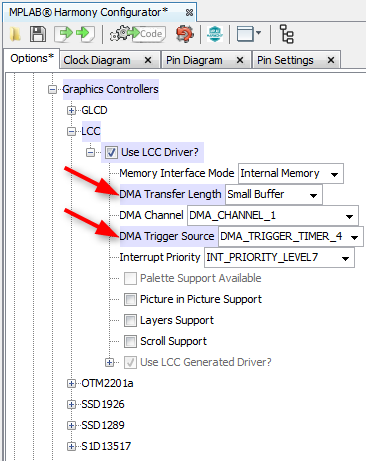Click the red circular arrow revert icon
The width and height of the screenshot is (366, 461).
click(x=185, y=34)
